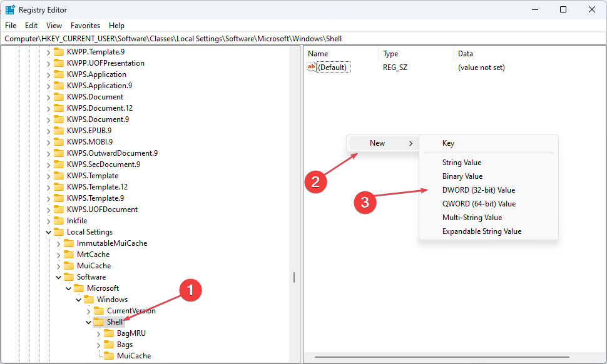Select the KWPS.Document.12 key
The image size is (607, 364).
[x=99, y=108]
